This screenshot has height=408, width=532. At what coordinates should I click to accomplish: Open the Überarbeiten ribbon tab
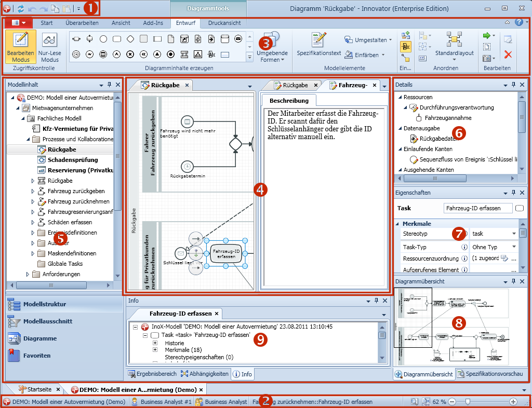(82, 23)
